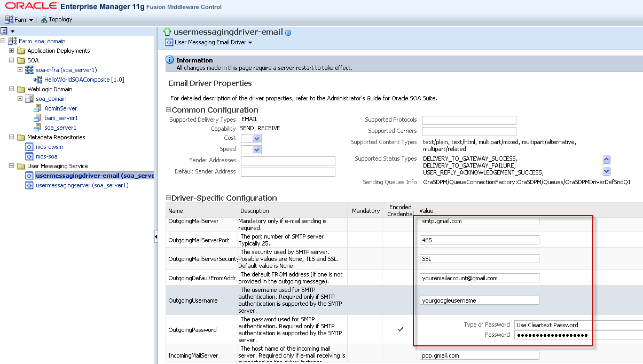Viewport: 643px width, 364px height.
Task: Collapse the Driver-Specific Configuration section
Action: click(x=168, y=198)
